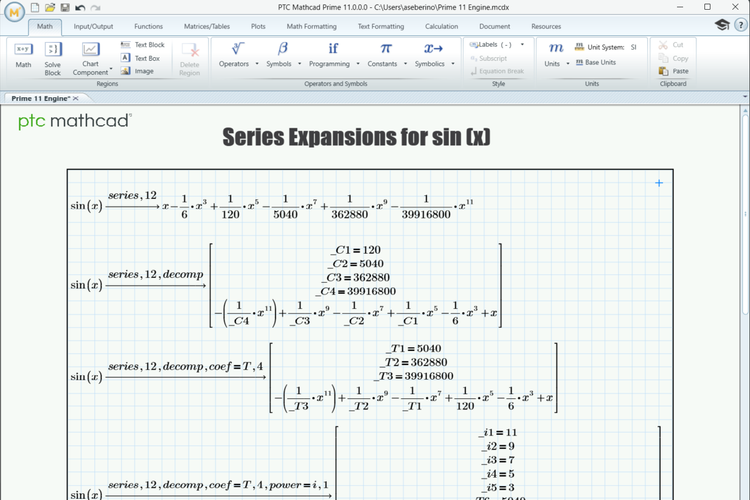Open the Chart Component dropdown
This screenshot has height=500, width=750.
point(91,58)
